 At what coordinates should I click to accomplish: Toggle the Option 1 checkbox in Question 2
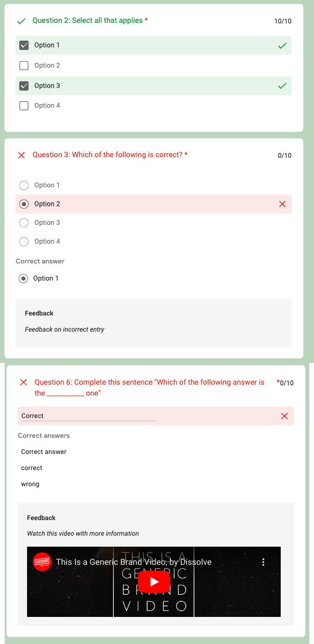point(23,45)
